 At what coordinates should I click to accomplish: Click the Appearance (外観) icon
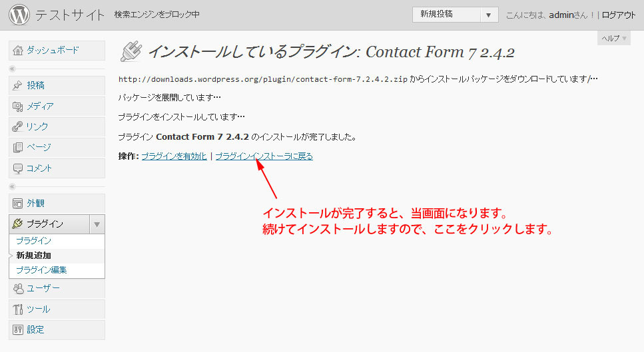18,204
